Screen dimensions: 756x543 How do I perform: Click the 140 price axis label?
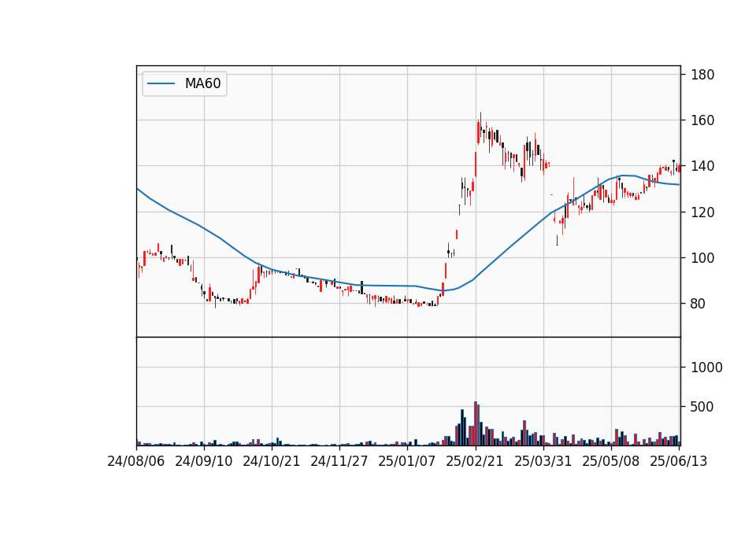pos(702,166)
